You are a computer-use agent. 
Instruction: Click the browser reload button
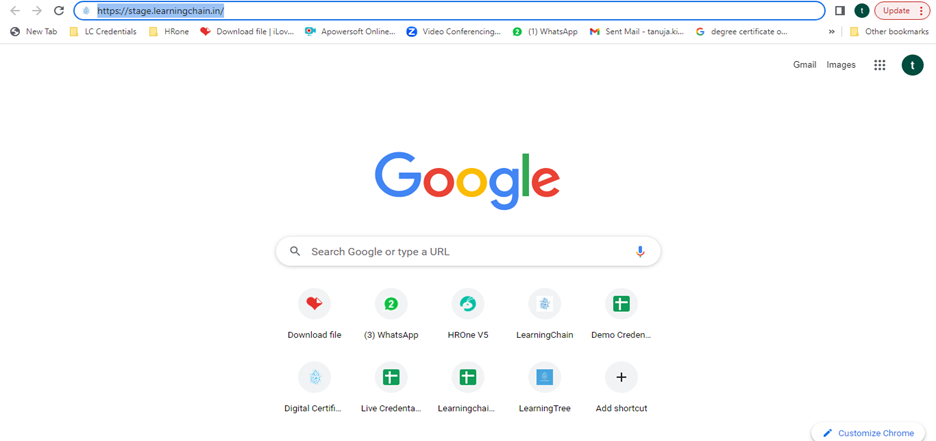coord(59,11)
